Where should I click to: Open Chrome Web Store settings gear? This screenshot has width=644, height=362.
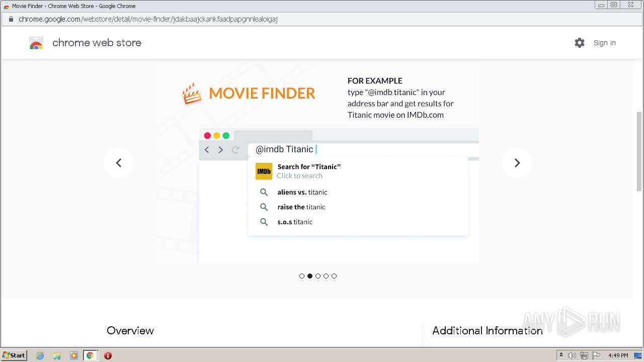pyautogui.click(x=580, y=43)
